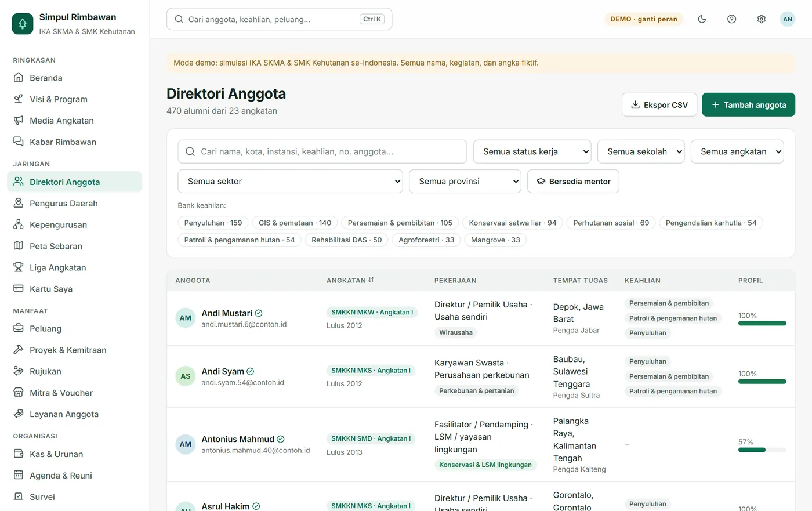The height and width of the screenshot is (511, 812).
Task: Click Kepengurusan org chart icon
Action: coord(19,225)
